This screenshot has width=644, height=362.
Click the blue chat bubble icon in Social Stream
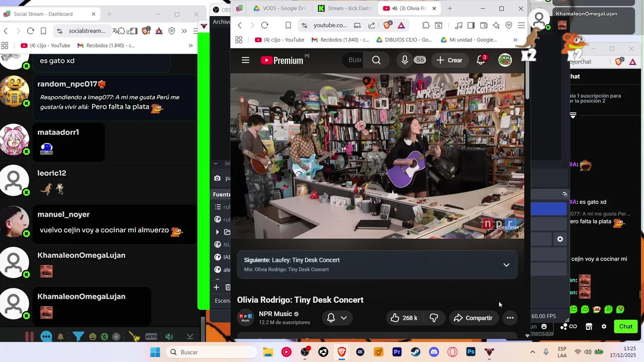46,337
